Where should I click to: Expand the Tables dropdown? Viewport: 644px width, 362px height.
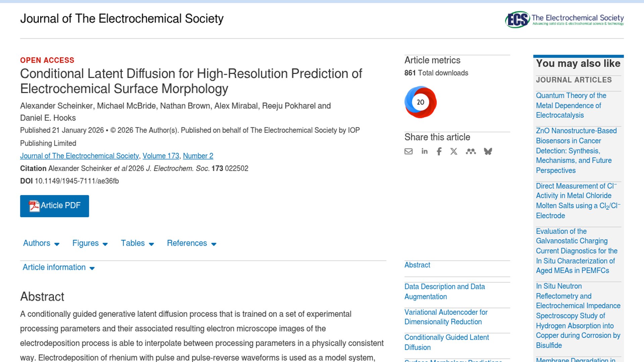tap(137, 243)
